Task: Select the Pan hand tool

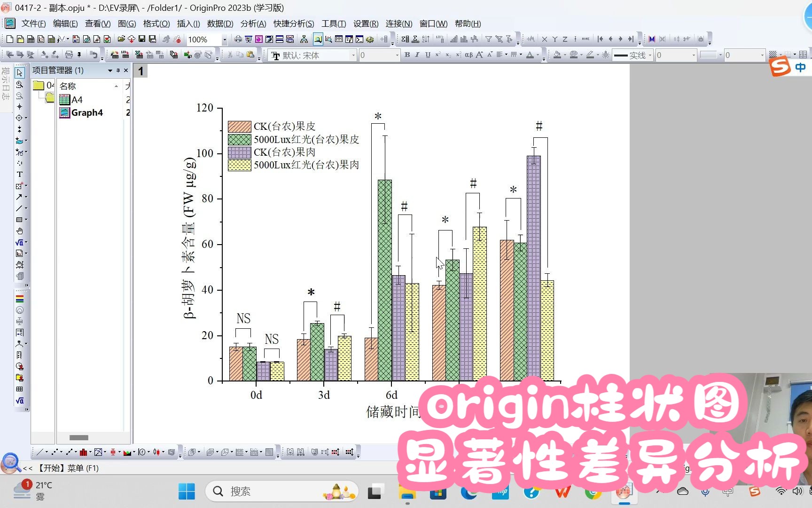Action: tap(19, 231)
